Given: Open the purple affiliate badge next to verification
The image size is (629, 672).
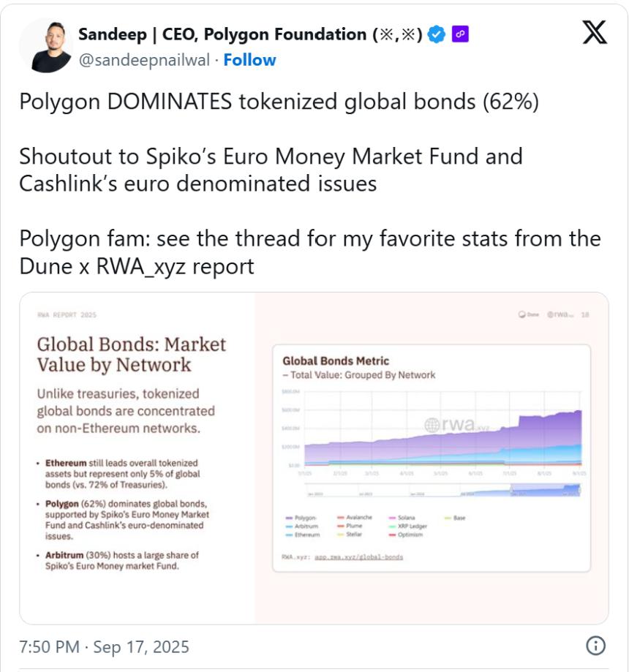Looking at the screenshot, I should [460, 32].
